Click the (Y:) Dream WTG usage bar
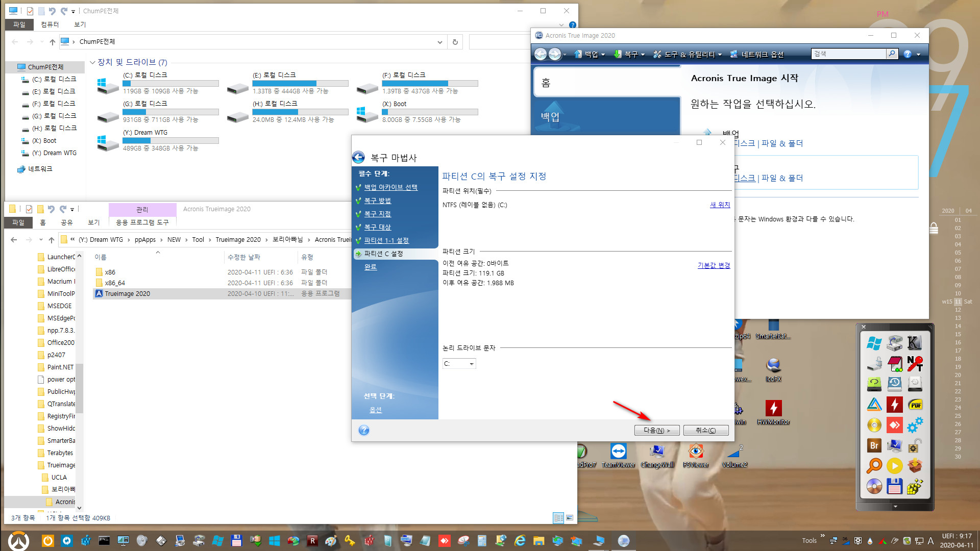Screen dimensions: 980x551 coord(170,140)
